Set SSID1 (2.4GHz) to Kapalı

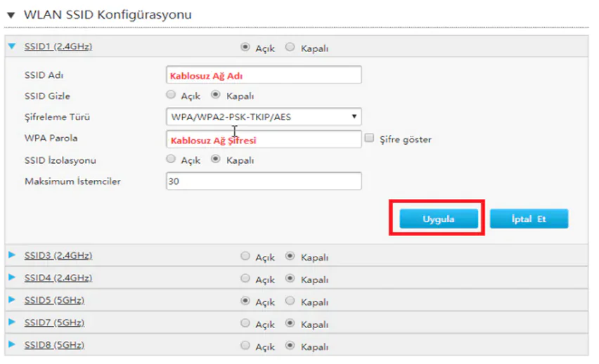[x=290, y=48]
